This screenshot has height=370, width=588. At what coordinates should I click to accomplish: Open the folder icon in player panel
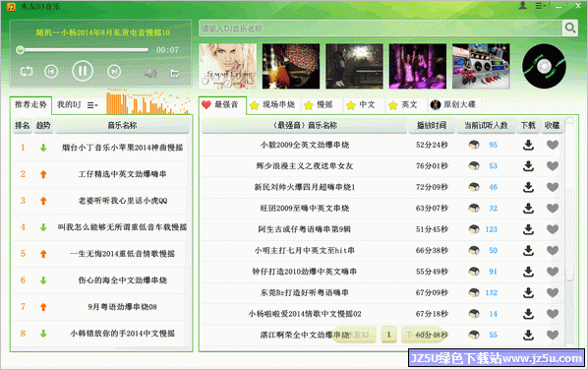pos(175,73)
